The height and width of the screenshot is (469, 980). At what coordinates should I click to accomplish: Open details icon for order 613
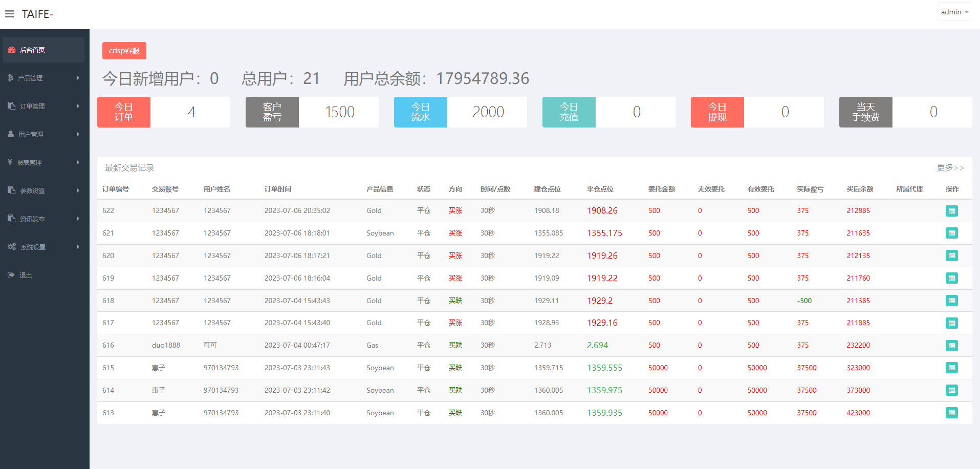coord(952,413)
